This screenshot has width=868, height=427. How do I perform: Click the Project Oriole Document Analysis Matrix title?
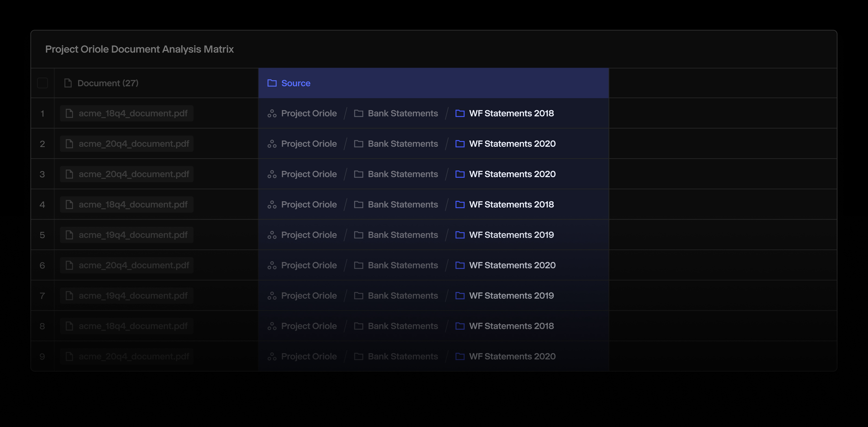click(x=139, y=49)
